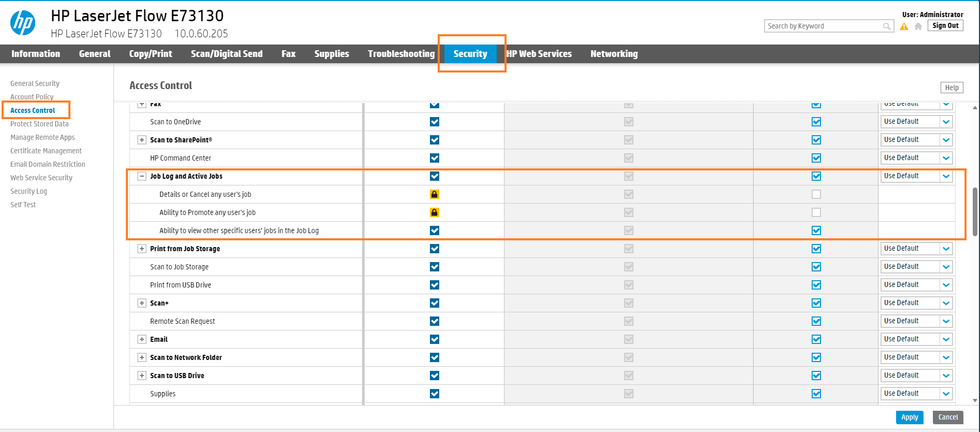
Task: Click lock icon for Ability to Promote any user's job
Action: click(x=435, y=212)
